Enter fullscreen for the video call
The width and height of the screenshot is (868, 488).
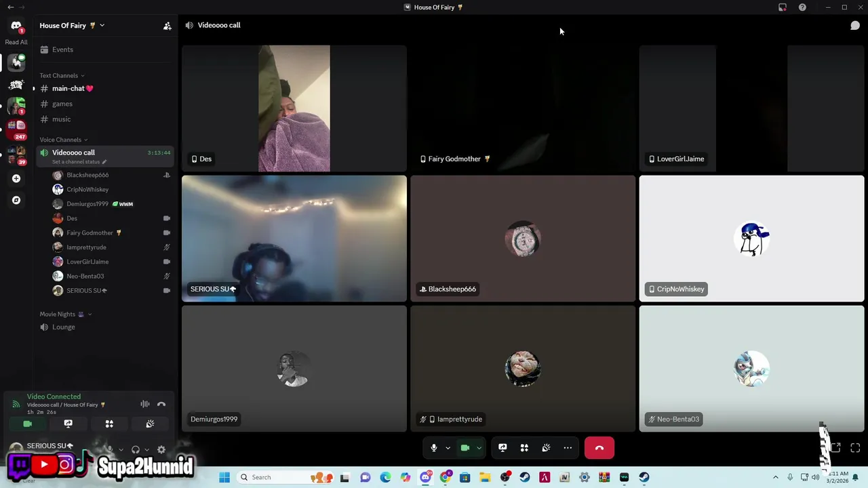[x=855, y=448]
